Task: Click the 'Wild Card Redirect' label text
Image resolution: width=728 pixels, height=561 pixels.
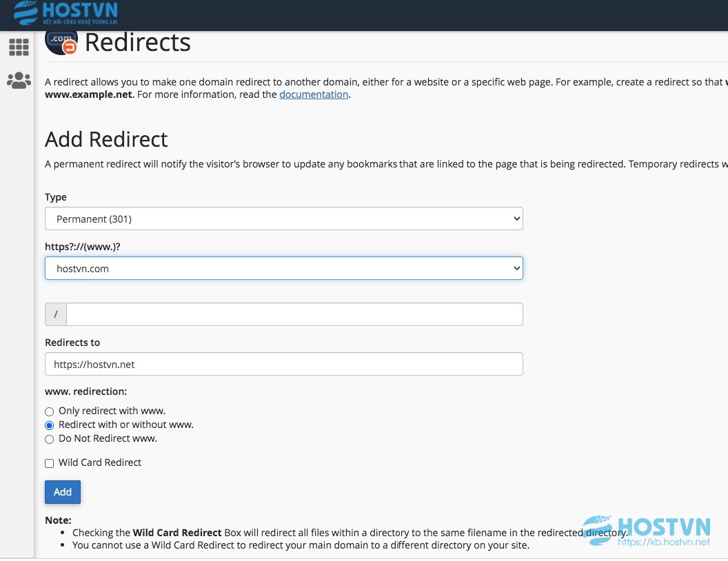Action: point(100,462)
